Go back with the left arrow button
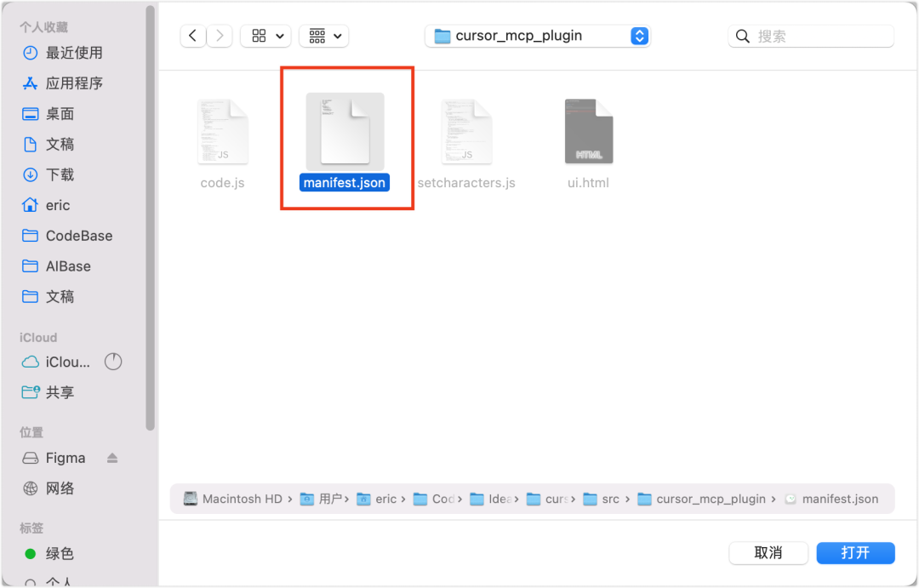Viewport: 919px width, 588px height. pos(193,36)
